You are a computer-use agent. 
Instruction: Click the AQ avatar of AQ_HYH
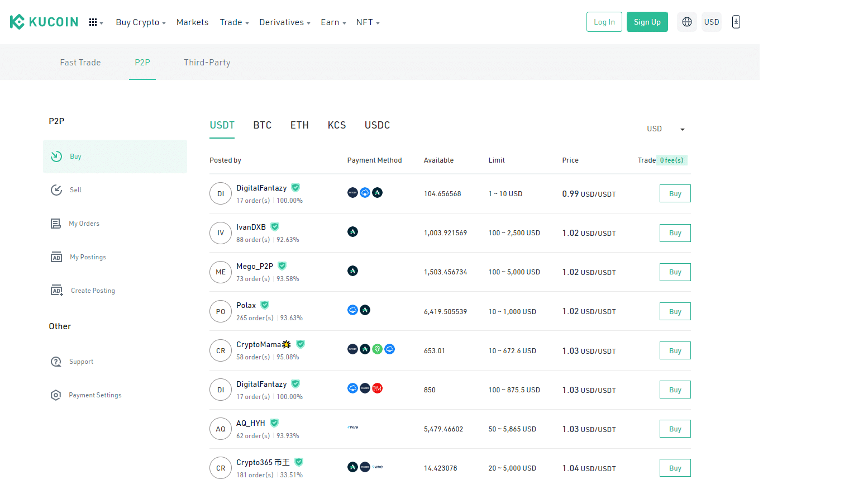click(221, 429)
